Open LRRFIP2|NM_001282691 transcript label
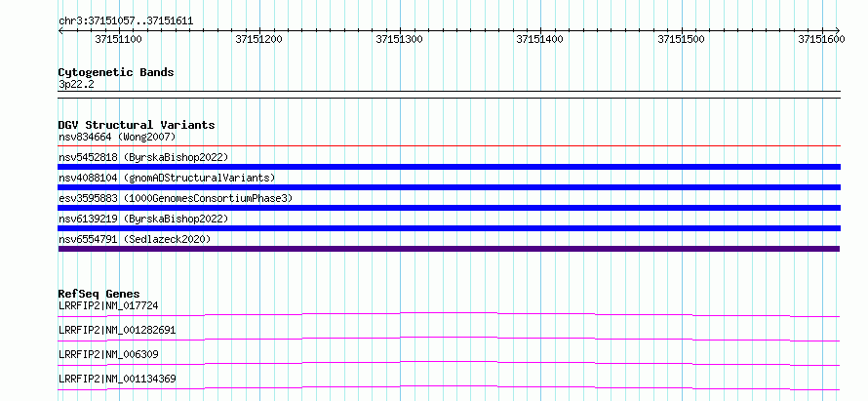 117,330
